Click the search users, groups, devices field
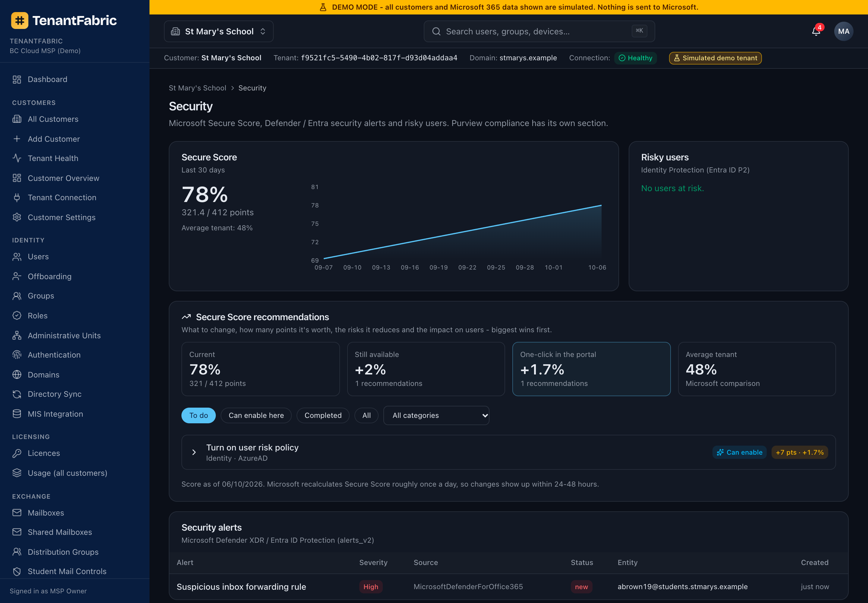868x603 pixels. coord(539,31)
